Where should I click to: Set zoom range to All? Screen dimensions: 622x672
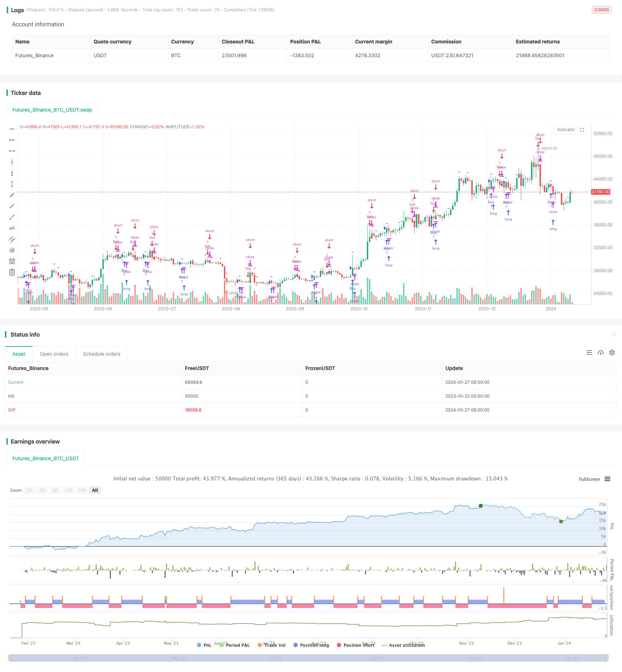pos(95,490)
